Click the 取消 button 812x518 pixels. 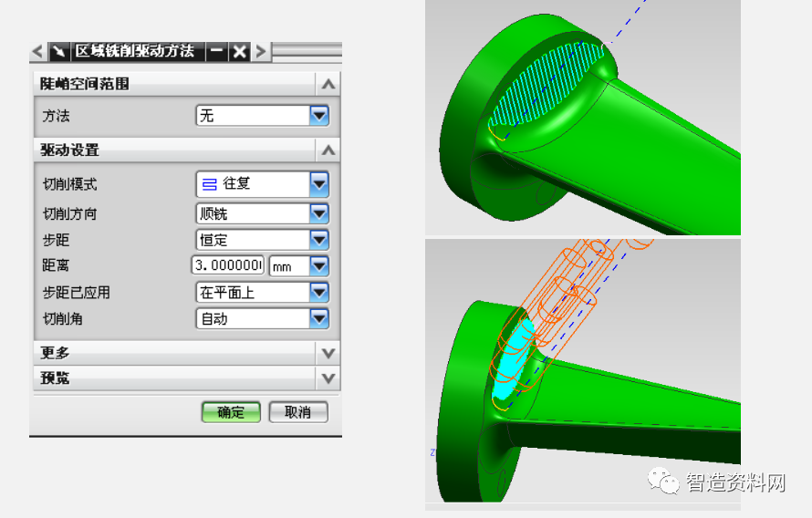click(298, 412)
